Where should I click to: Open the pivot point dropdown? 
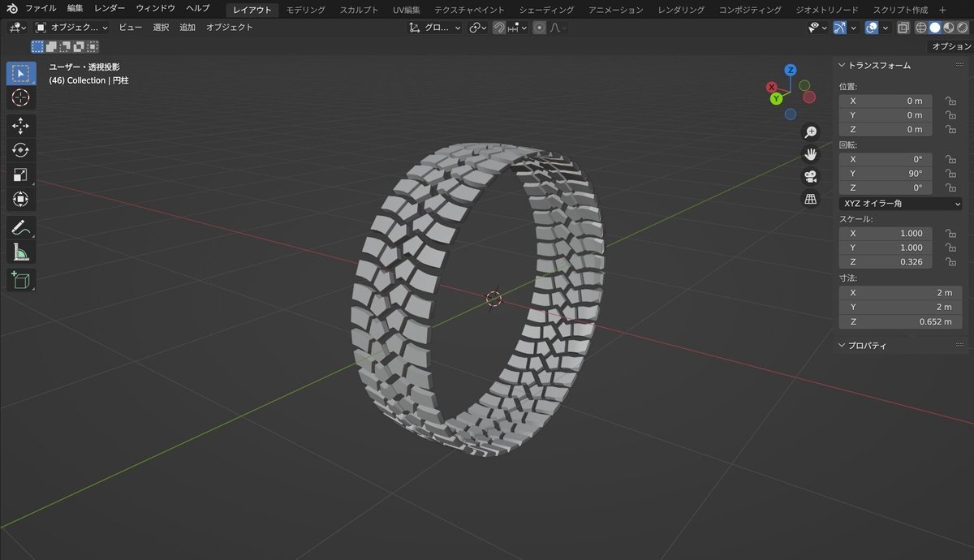[477, 28]
